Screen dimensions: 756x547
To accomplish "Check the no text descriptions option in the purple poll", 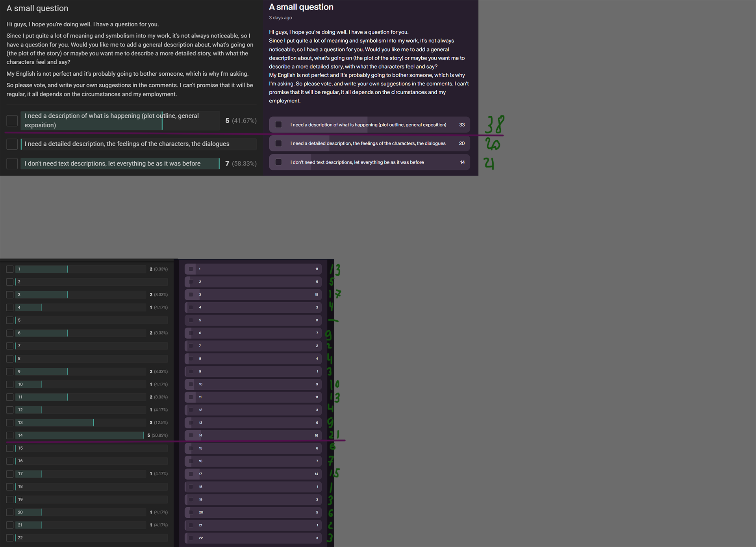I will click(278, 162).
